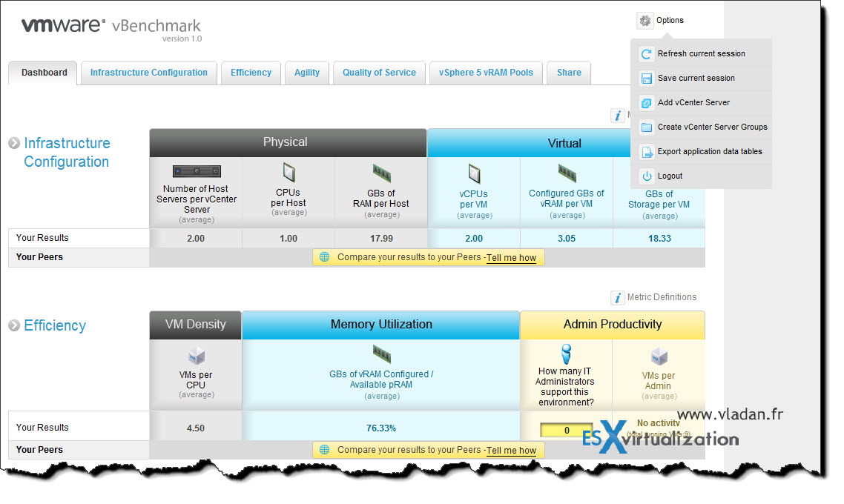Click the vCPUs per VM chip icon

(x=474, y=173)
